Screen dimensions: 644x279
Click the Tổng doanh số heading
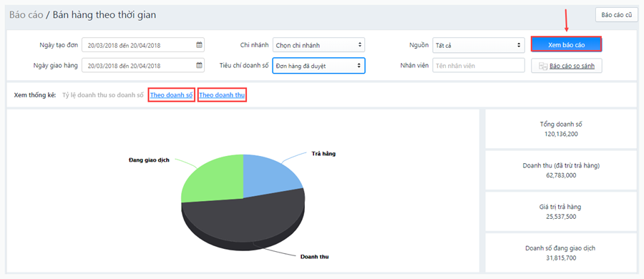(561, 124)
